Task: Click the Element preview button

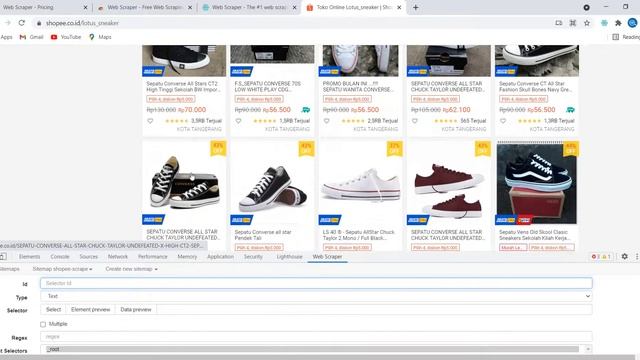Action: tap(91, 309)
